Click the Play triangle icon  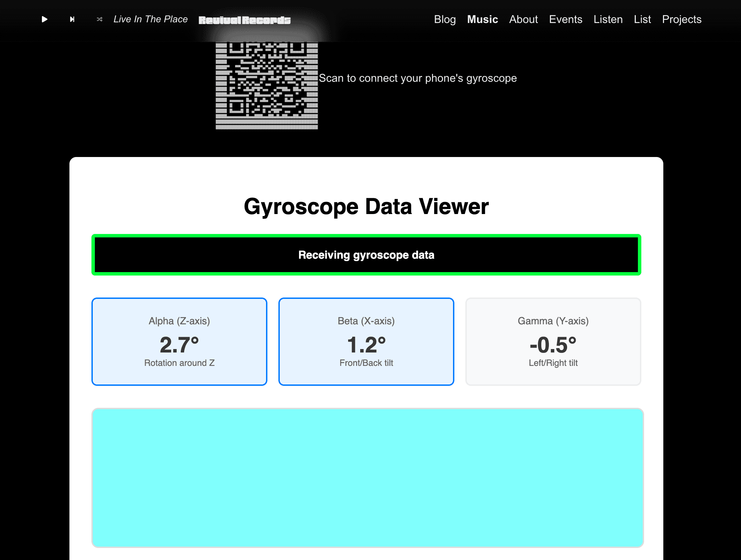(x=44, y=19)
